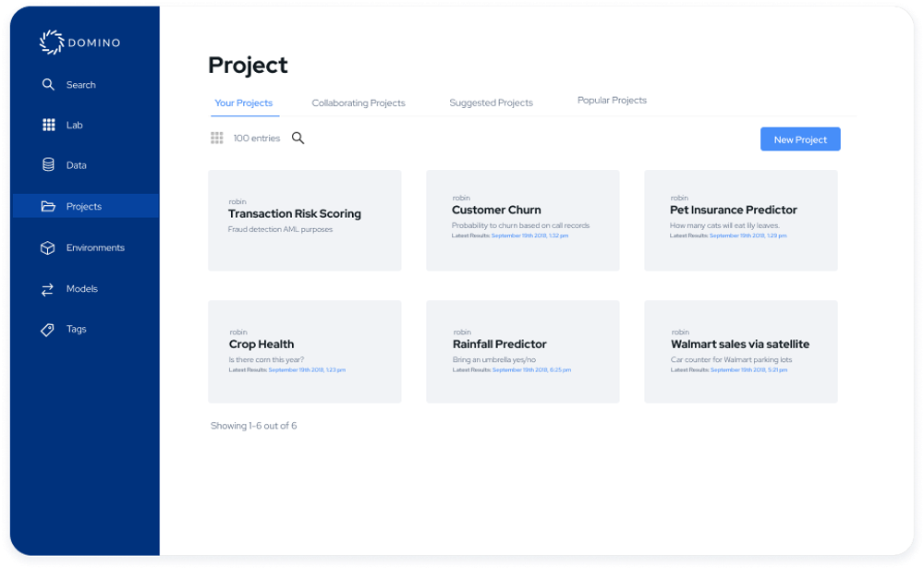Select the Models icon in the sidebar
Viewport: 924px width, 568px height.
pos(48,288)
